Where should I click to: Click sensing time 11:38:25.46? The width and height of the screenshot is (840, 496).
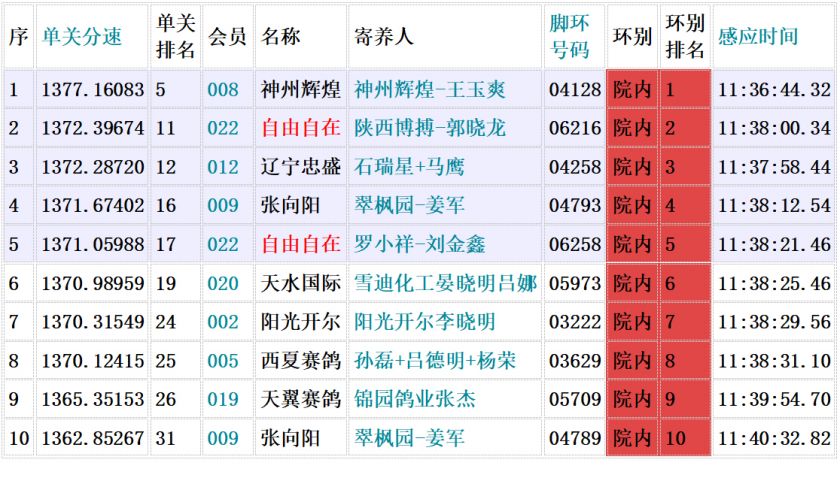(x=775, y=283)
